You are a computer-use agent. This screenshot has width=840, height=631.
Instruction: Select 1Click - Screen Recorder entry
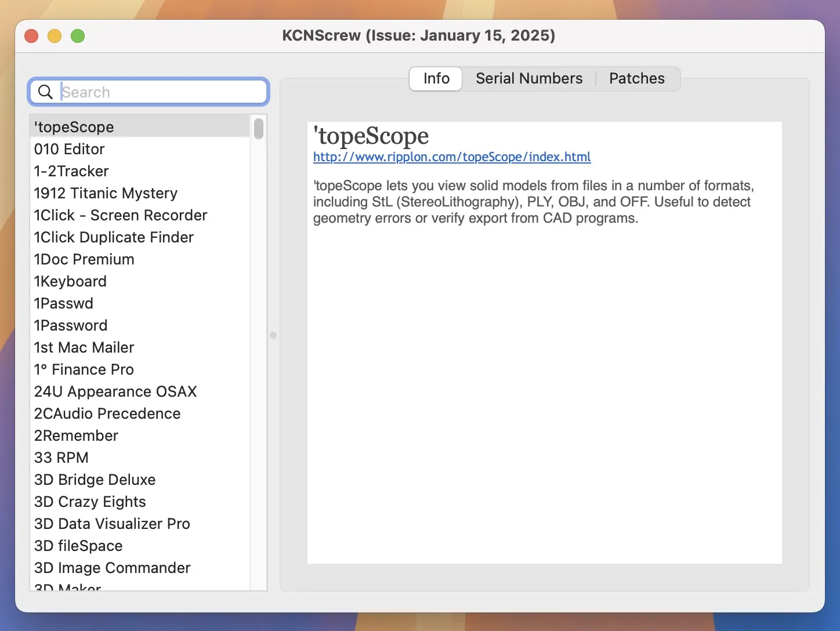[x=140, y=215]
